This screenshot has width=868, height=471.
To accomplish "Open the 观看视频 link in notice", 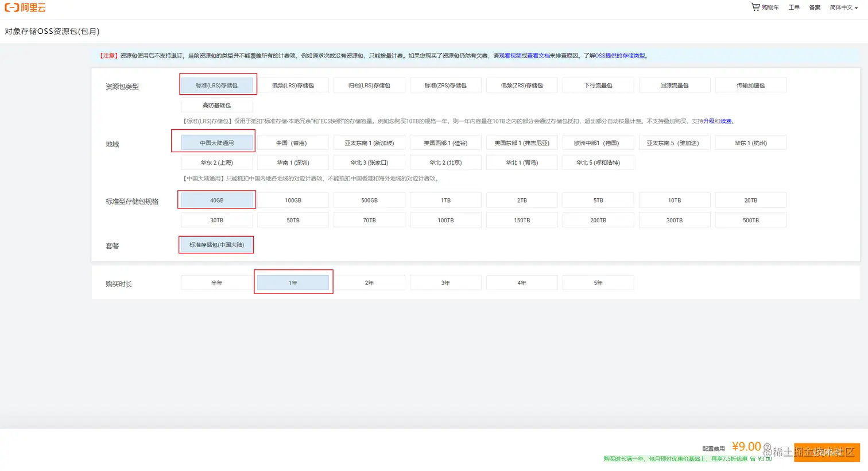I will (510, 56).
